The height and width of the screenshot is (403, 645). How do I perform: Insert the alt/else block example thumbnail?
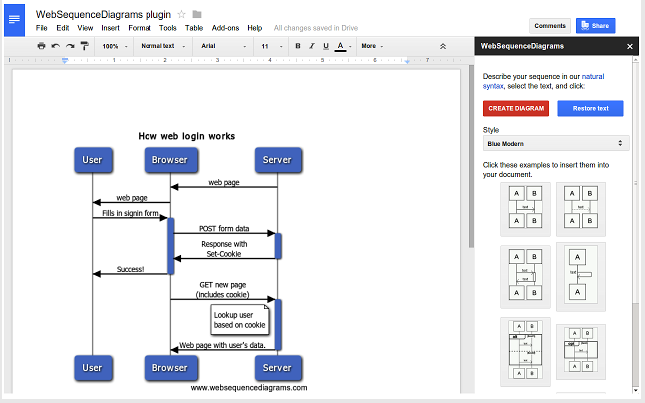525,352
